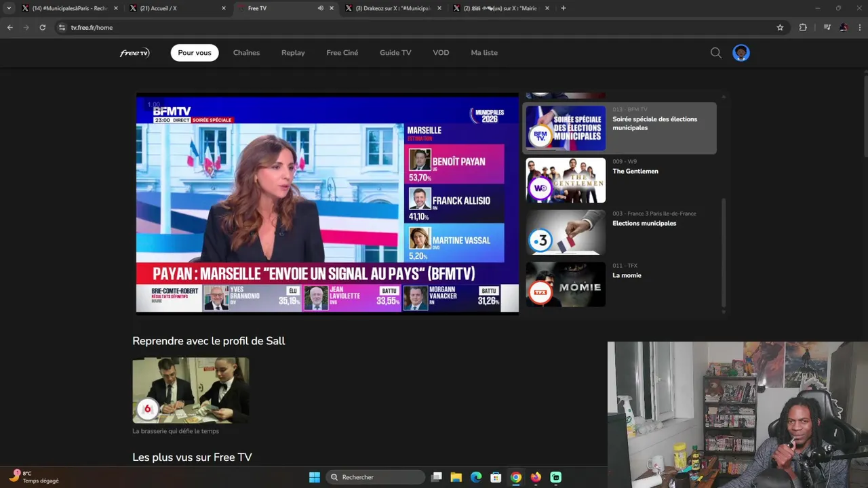Close the Accueil / X tab

224,8
